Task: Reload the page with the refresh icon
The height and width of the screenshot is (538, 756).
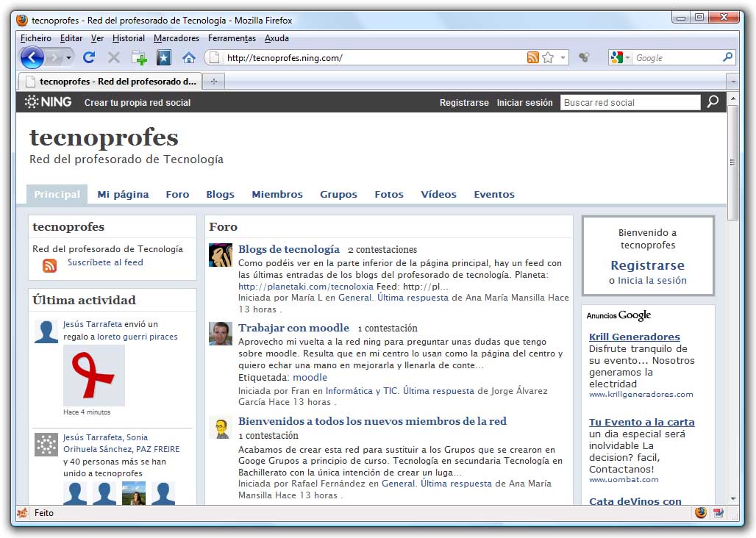Action: click(89, 58)
